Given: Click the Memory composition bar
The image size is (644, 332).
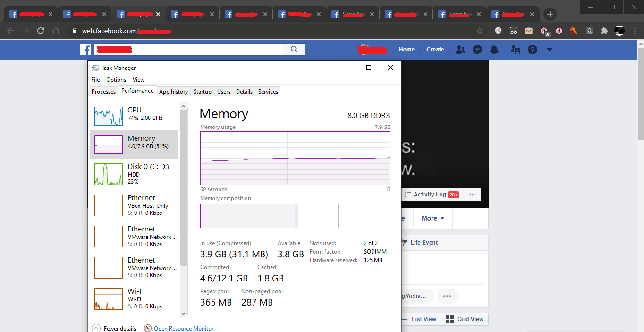Looking at the screenshot, I should coord(295,216).
